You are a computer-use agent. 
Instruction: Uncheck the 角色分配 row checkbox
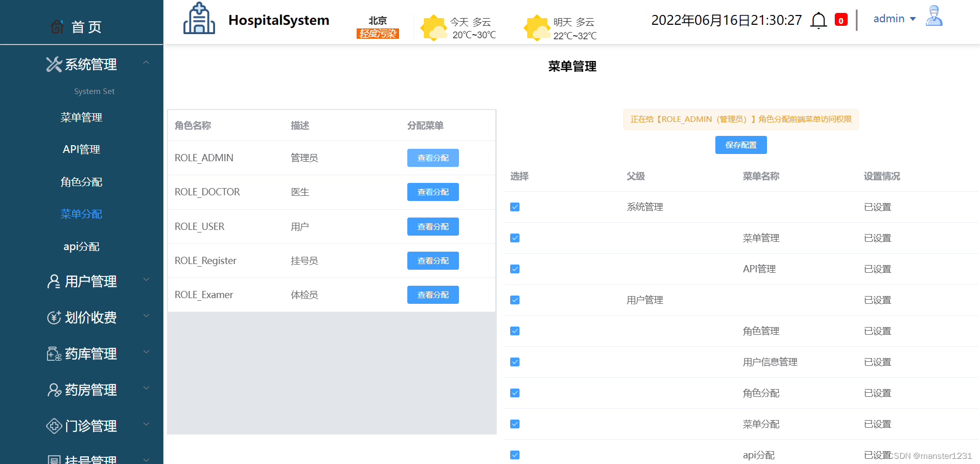pos(515,393)
